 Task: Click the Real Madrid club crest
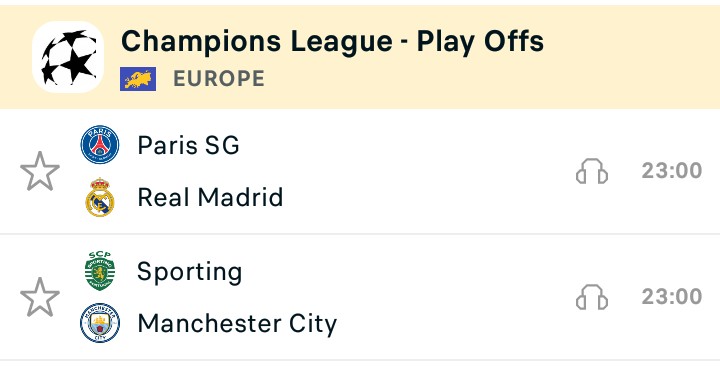pos(100,197)
